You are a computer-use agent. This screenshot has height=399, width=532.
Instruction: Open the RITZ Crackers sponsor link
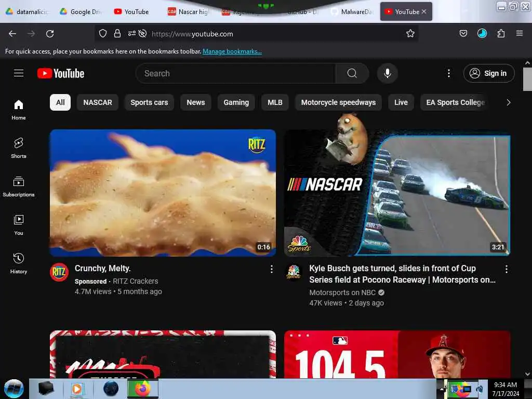[x=136, y=281]
